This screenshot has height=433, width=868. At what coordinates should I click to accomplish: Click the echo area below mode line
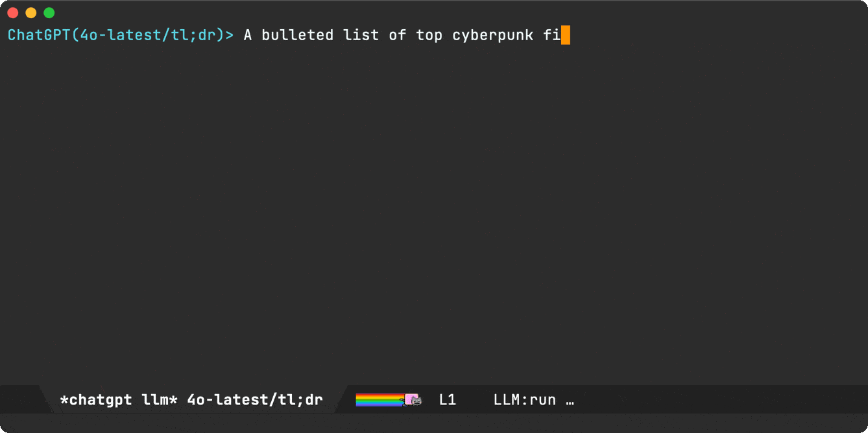click(x=433, y=423)
